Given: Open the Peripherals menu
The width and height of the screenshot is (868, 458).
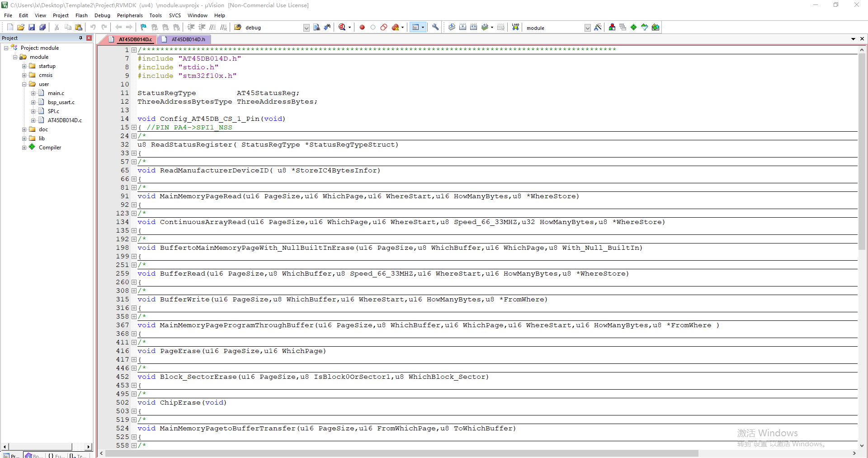Looking at the screenshot, I should click(130, 15).
